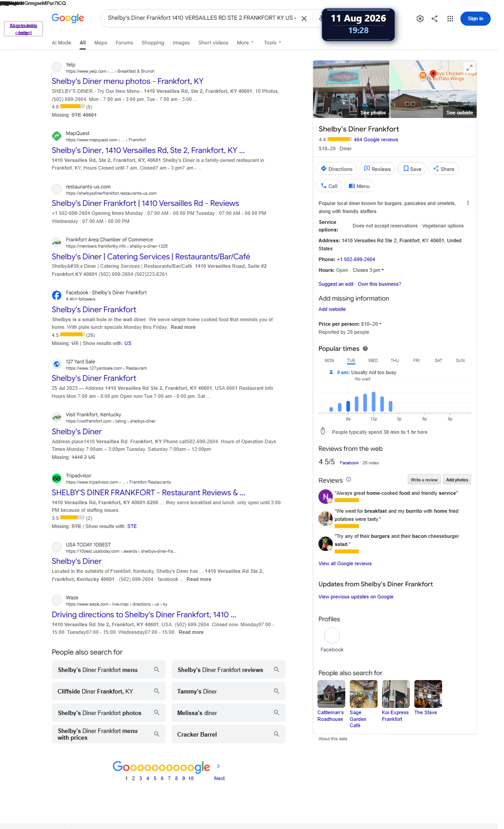Open three-dot options beside diner description
Screen dimensions: 504x829
pos(468,203)
